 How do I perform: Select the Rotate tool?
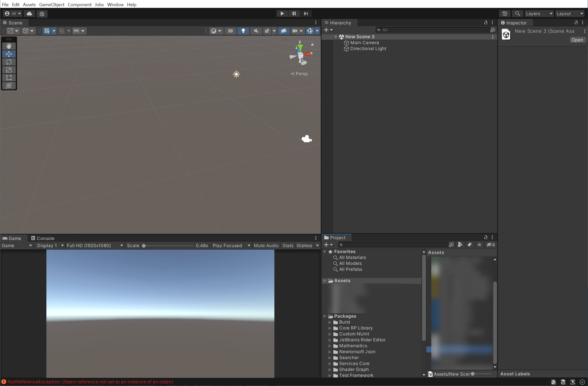tap(9, 62)
